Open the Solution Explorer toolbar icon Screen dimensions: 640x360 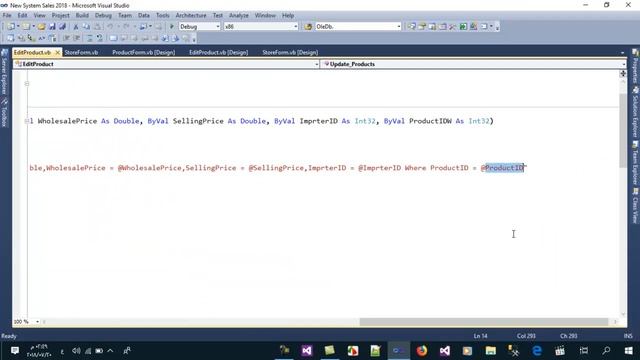coord(411,27)
